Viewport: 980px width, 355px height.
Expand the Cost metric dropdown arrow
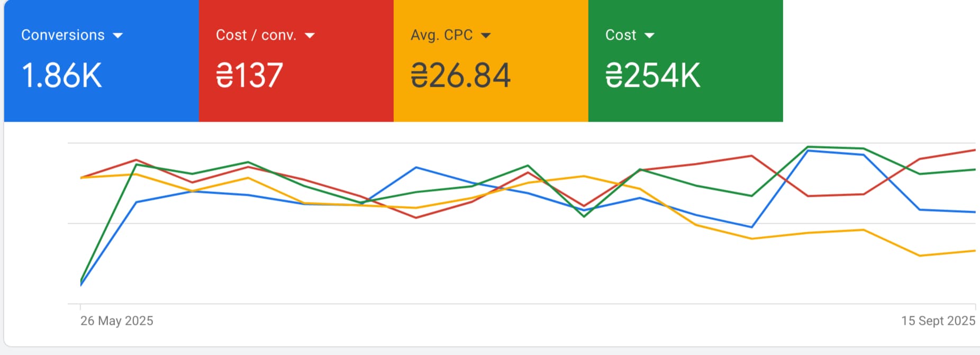pyautogui.click(x=649, y=35)
